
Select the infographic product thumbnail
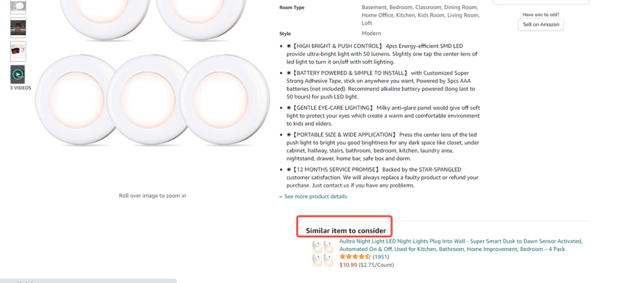pyautogui.click(x=18, y=51)
